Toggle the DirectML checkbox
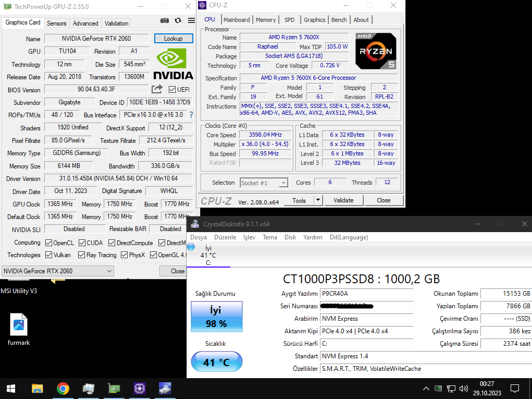This screenshot has height=399, width=532. tap(162, 243)
